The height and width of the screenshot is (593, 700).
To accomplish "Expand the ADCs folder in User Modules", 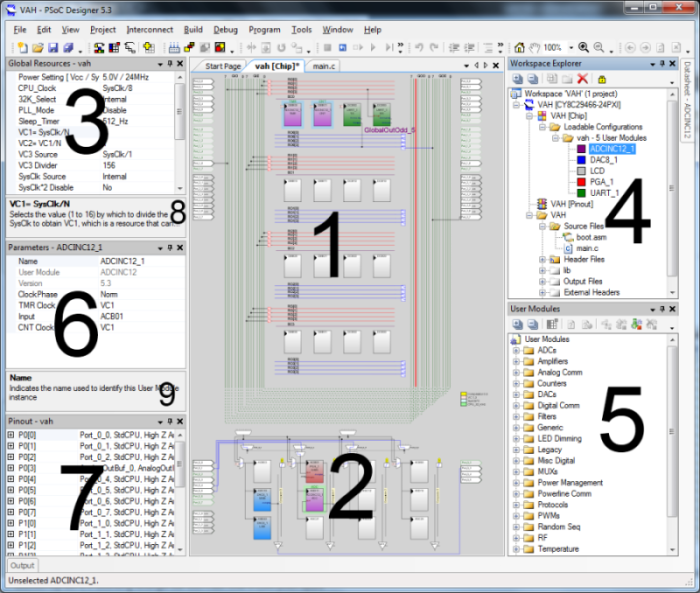I will [516, 350].
